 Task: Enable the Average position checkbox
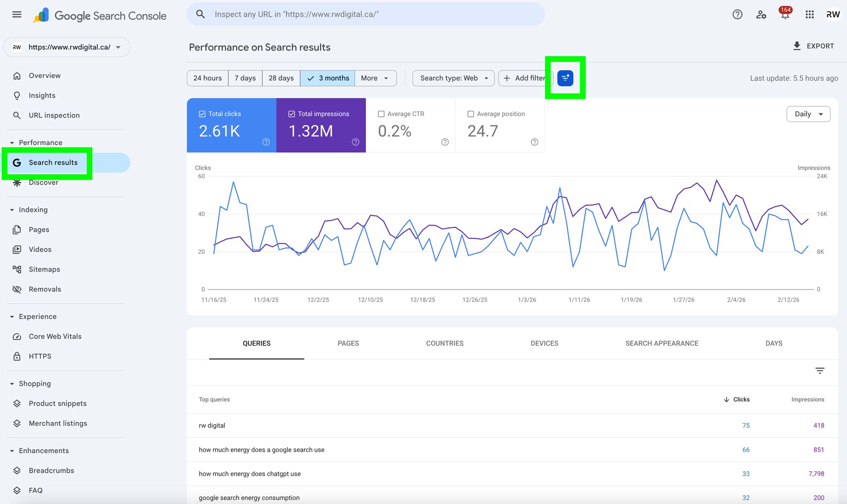pyautogui.click(x=471, y=114)
